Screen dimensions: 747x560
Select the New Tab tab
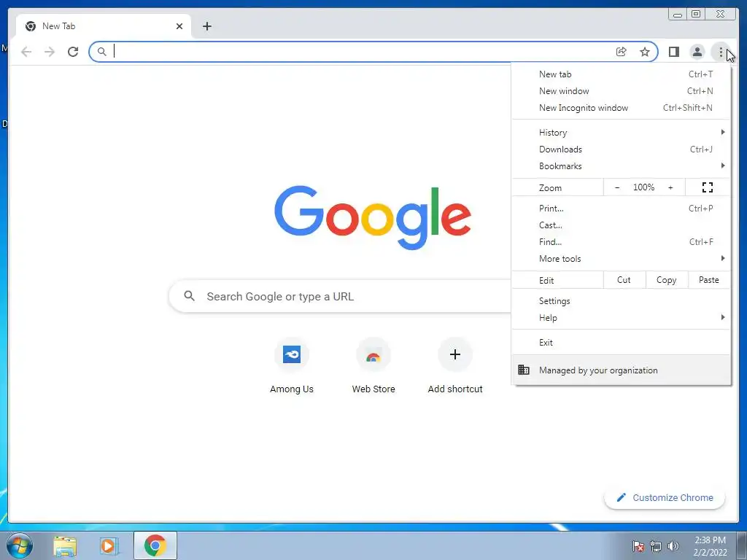coord(104,26)
